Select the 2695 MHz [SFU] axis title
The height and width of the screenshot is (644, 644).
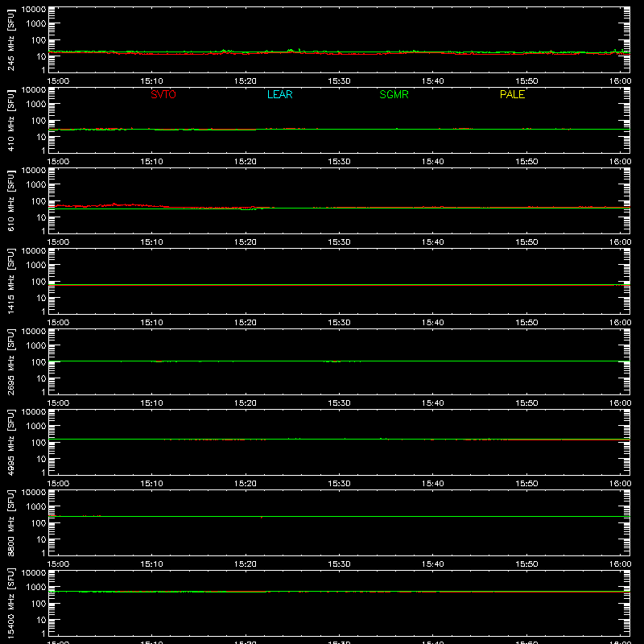click(x=10, y=361)
